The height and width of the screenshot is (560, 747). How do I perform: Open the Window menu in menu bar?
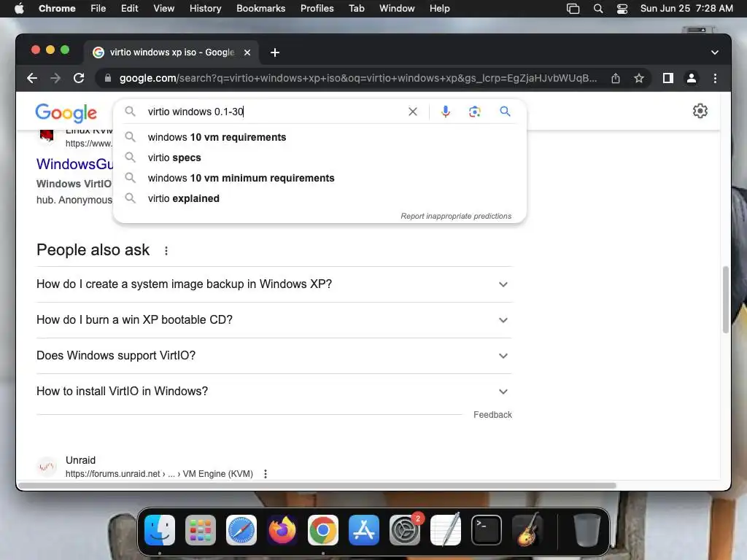(397, 9)
